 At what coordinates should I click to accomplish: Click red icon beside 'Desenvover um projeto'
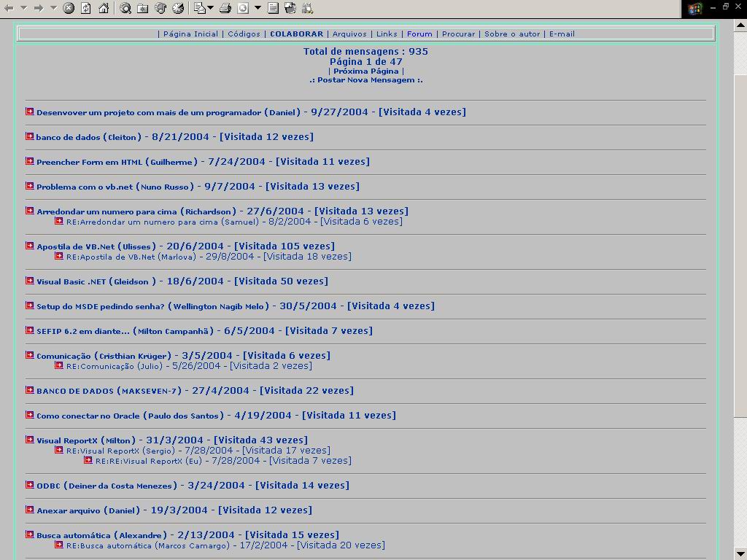pos(29,111)
